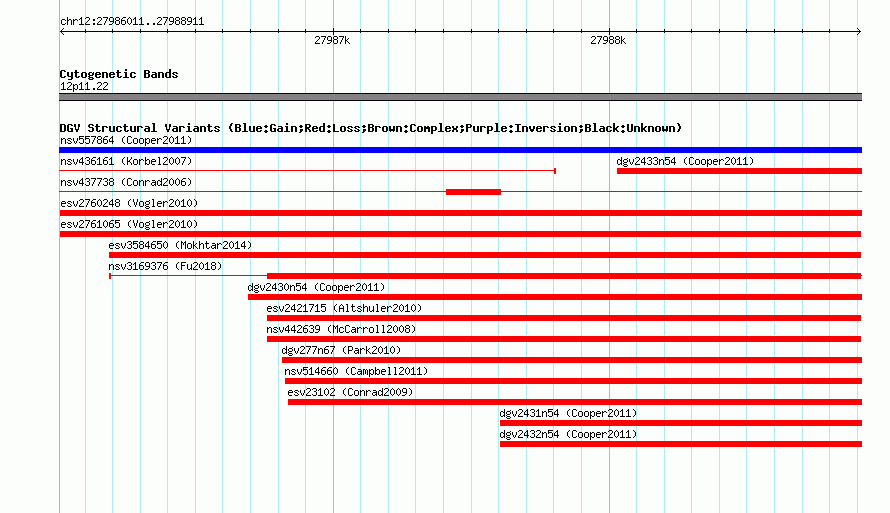Select the red bar under dgv277n67
The image size is (890, 513).
572,360
